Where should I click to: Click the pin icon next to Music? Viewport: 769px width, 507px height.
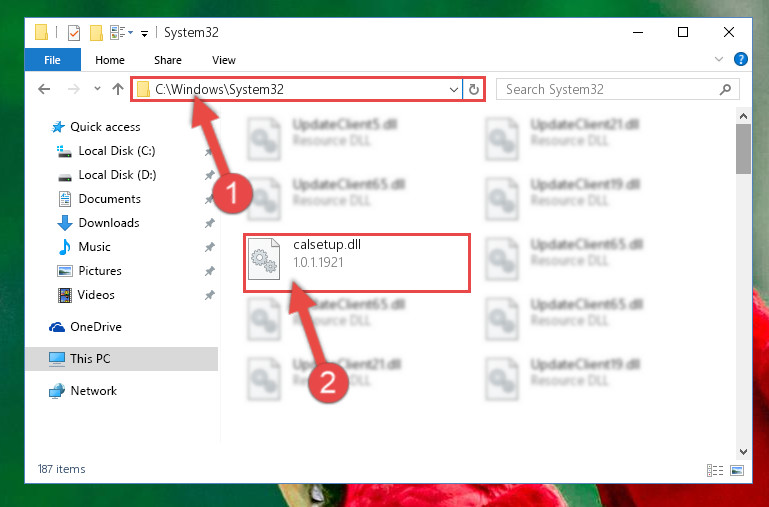pyautogui.click(x=210, y=247)
